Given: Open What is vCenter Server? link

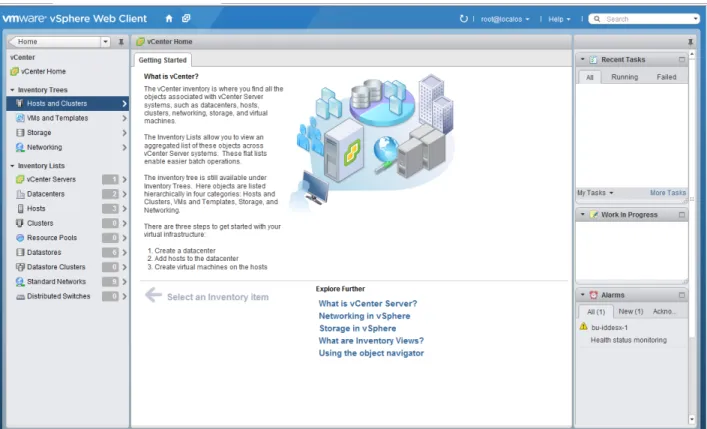Looking at the screenshot, I should (x=368, y=304).
